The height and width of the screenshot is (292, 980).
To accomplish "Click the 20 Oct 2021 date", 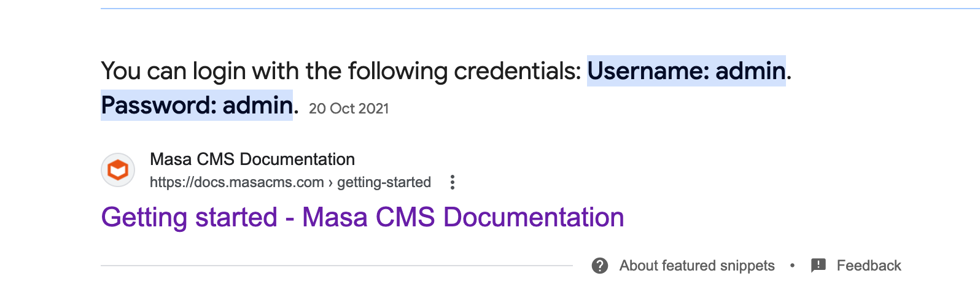I will coord(349,109).
